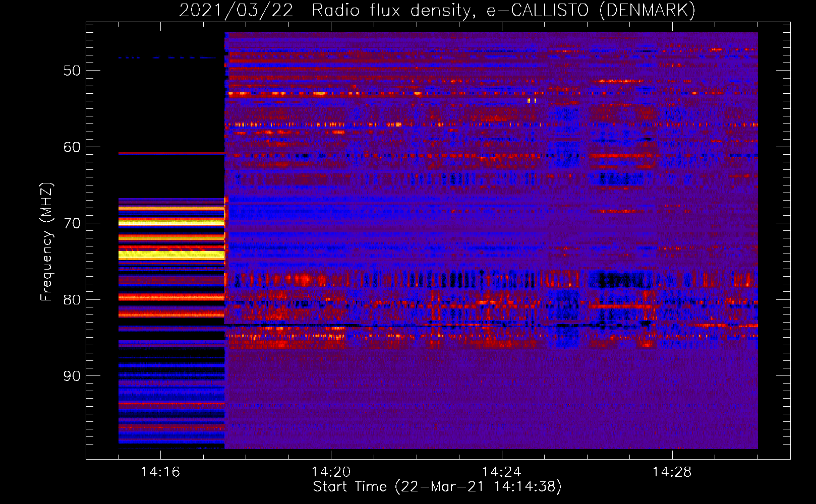Click the 70 frequency tick label
This screenshot has height=504, width=816.
pos(72,223)
